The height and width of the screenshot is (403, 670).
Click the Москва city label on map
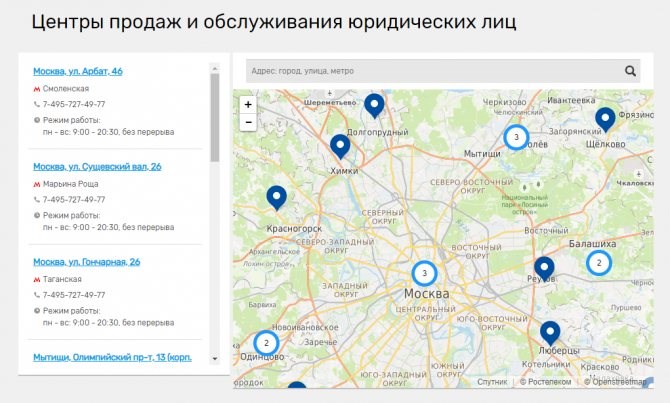coord(426,294)
